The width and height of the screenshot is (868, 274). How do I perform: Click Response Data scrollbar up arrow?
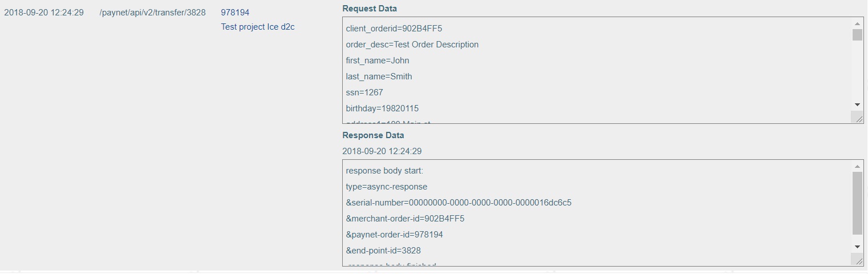857,166
